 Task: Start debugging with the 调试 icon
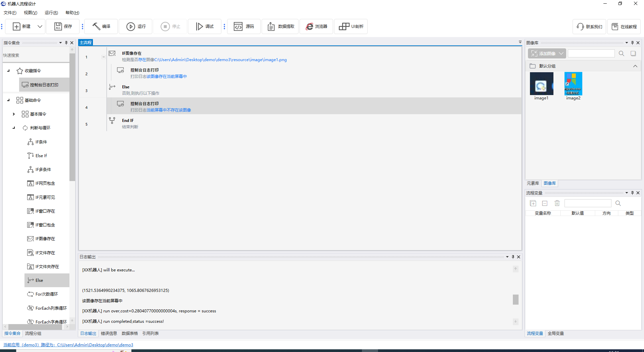pos(199,27)
